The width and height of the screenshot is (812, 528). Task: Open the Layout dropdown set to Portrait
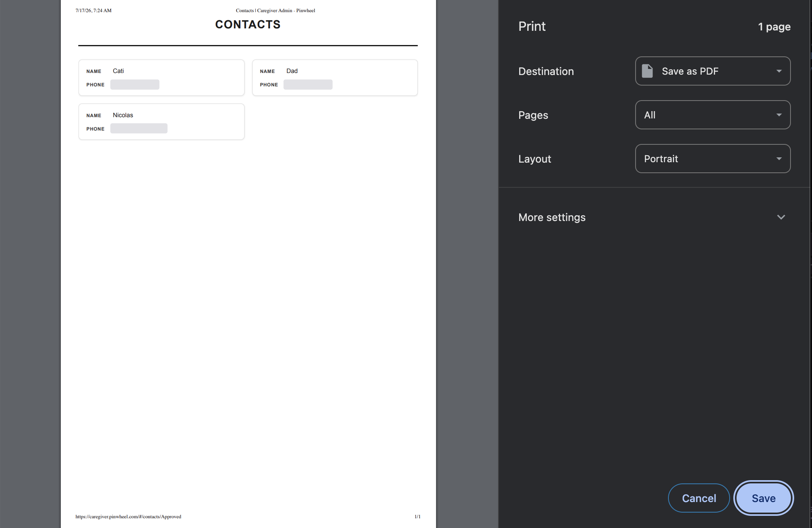(x=713, y=159)
